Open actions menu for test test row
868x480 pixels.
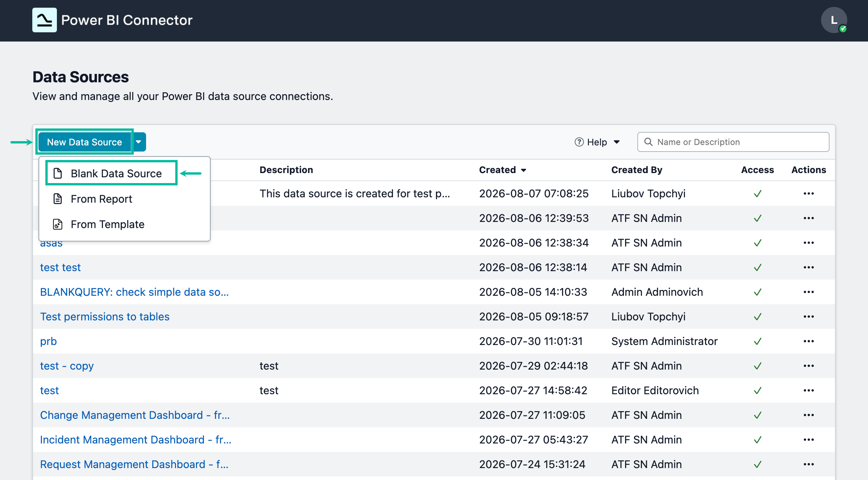point(808,267)
